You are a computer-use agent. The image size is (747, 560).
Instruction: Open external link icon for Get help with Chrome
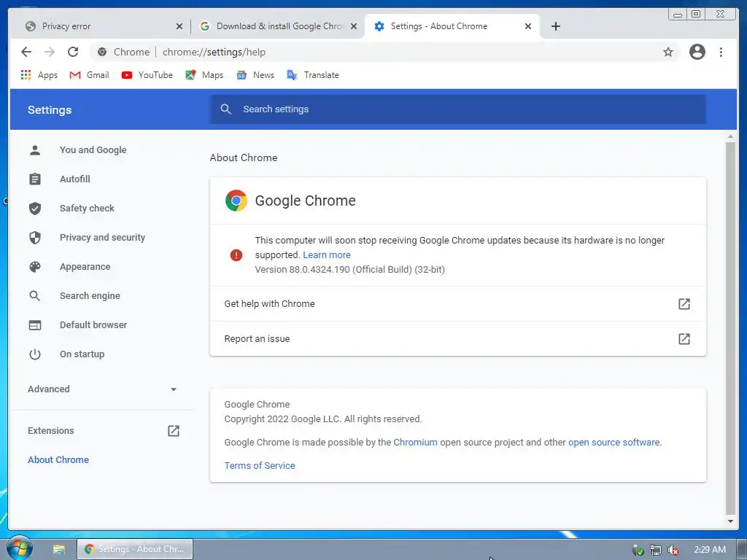[x=684, y=304]
